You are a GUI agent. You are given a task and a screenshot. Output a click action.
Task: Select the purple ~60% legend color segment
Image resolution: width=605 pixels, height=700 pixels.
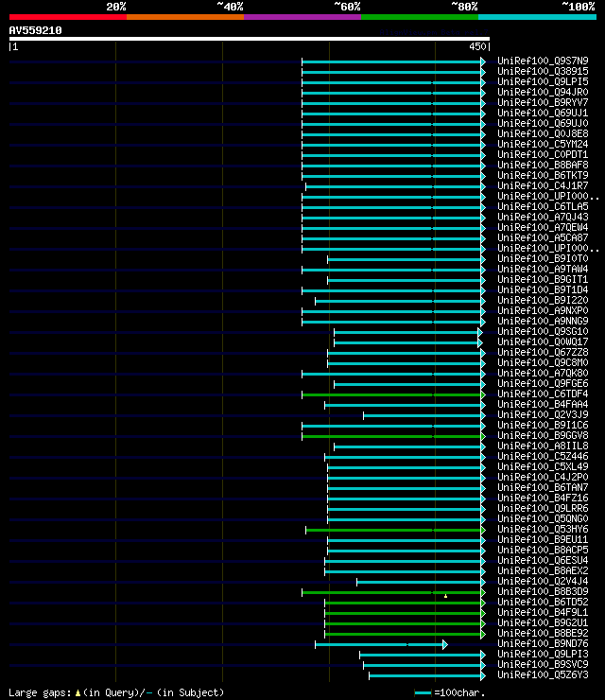pos(302,17)
